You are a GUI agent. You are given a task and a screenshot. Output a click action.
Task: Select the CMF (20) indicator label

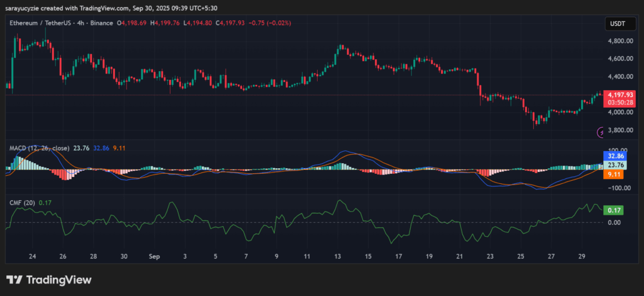click(23, 202)
